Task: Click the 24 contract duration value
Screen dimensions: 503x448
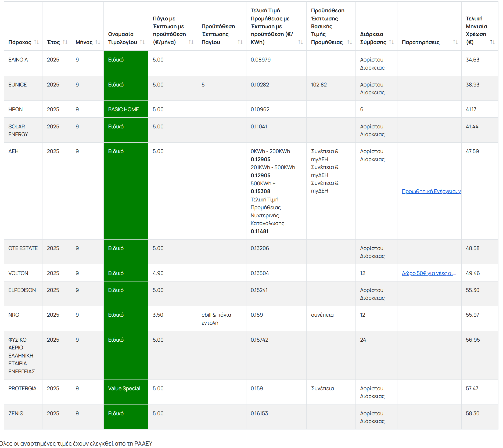Action: 363,340
